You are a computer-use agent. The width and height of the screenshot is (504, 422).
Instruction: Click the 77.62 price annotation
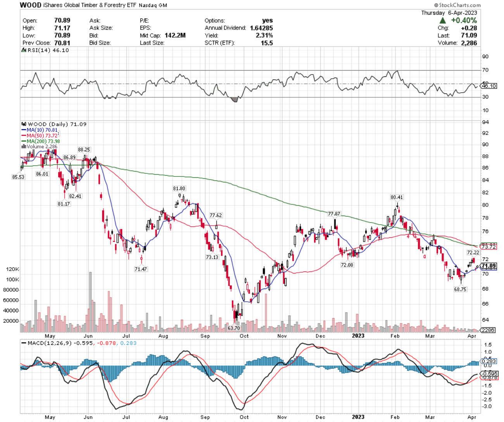click(x=216, y=215)
